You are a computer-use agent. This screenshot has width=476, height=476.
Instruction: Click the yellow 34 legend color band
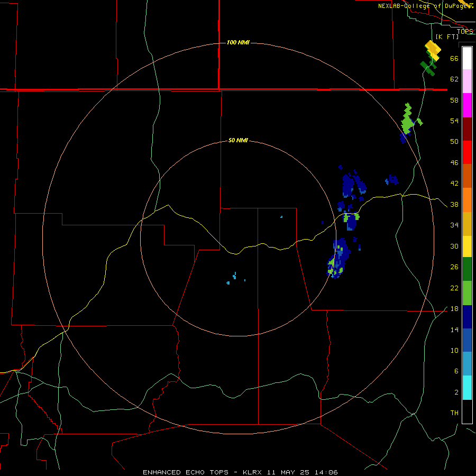point(467,246)
